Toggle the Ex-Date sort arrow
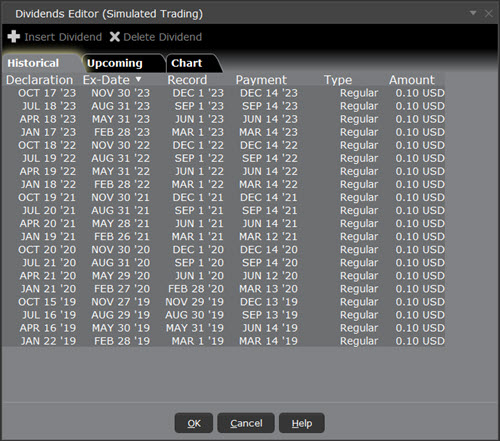Viewport: 500px width, 441px height. [x=138, y=79]
